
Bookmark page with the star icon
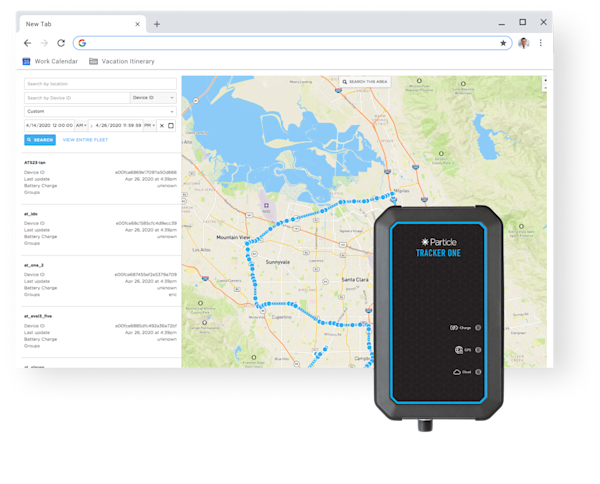503,43
